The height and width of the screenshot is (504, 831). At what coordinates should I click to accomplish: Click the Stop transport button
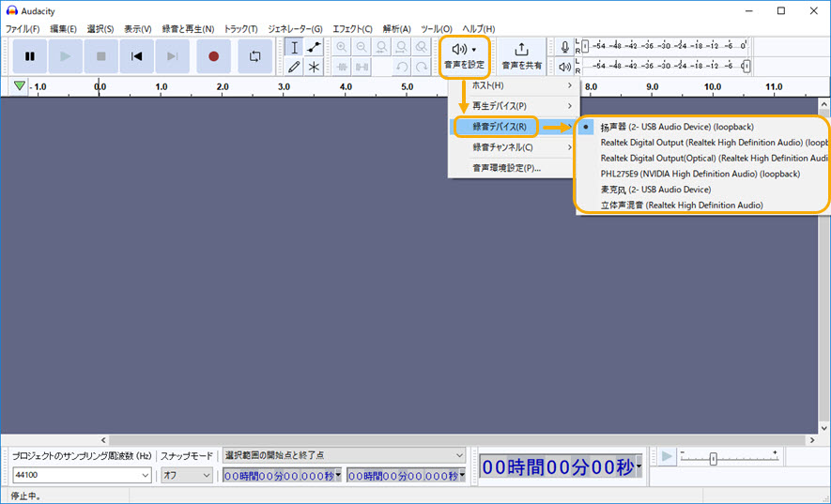pos(100,56)
